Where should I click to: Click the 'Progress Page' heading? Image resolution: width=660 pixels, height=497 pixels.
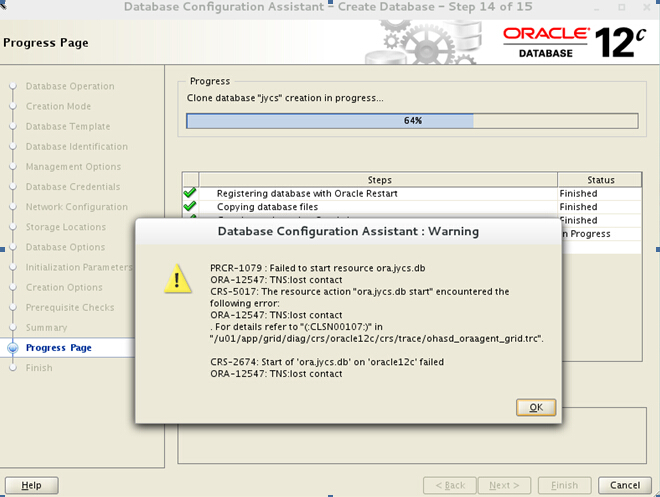pos(46,43)
